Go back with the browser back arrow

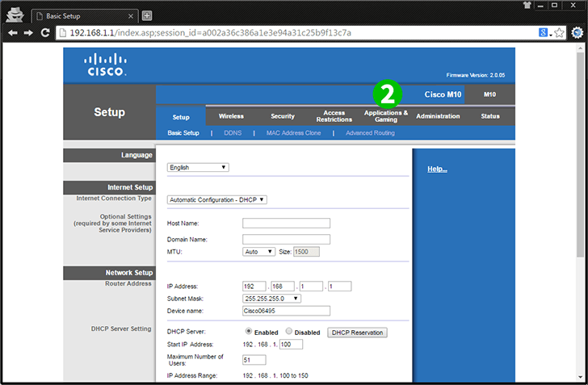pyautogui.click(x=13, y=33)
